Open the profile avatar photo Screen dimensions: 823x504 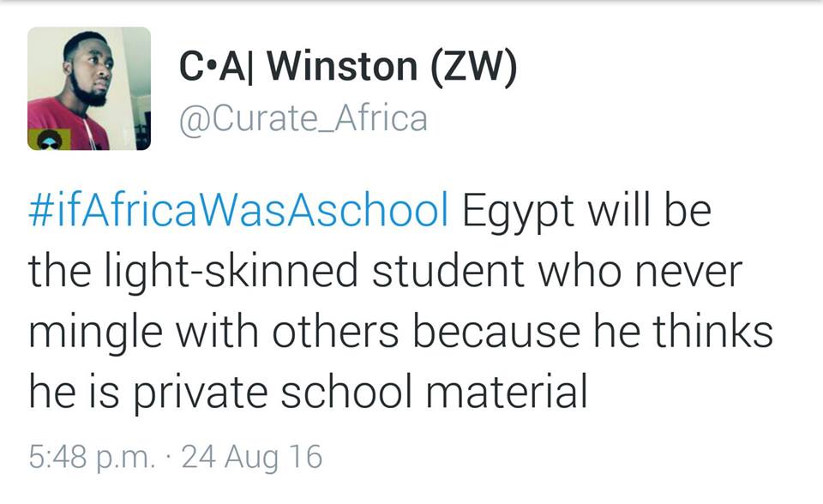pyautogui.click(x=89, y=88)
